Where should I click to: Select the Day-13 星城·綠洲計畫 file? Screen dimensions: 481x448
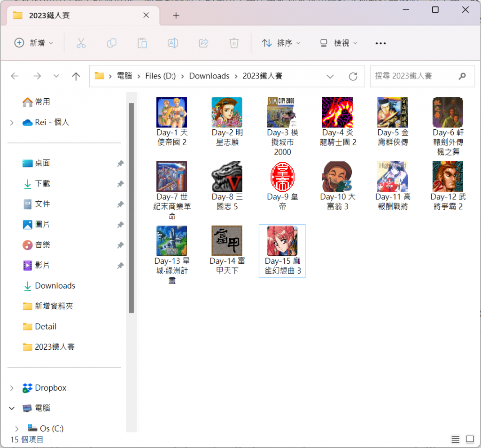tap(172, 255)
